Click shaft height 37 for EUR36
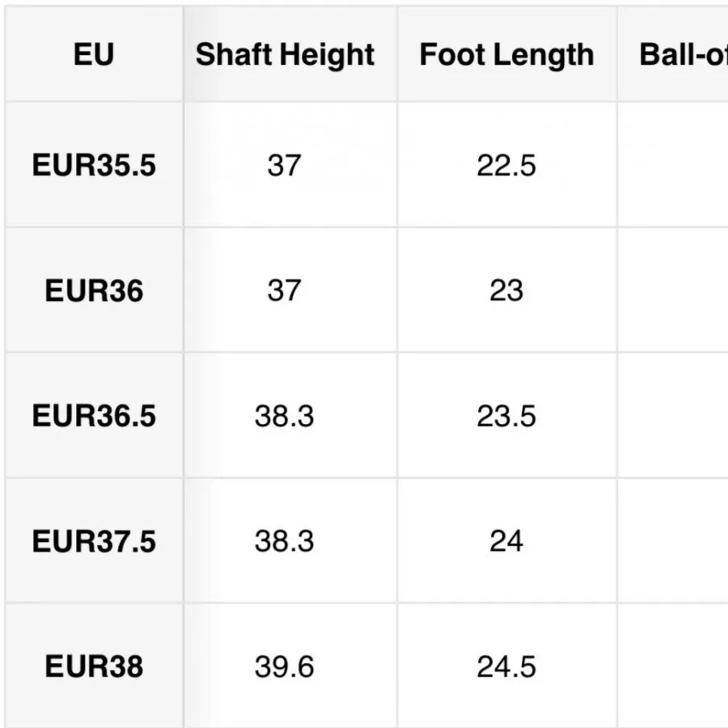The height and width of the screenshot is (728, 728). tap(284, 290)
